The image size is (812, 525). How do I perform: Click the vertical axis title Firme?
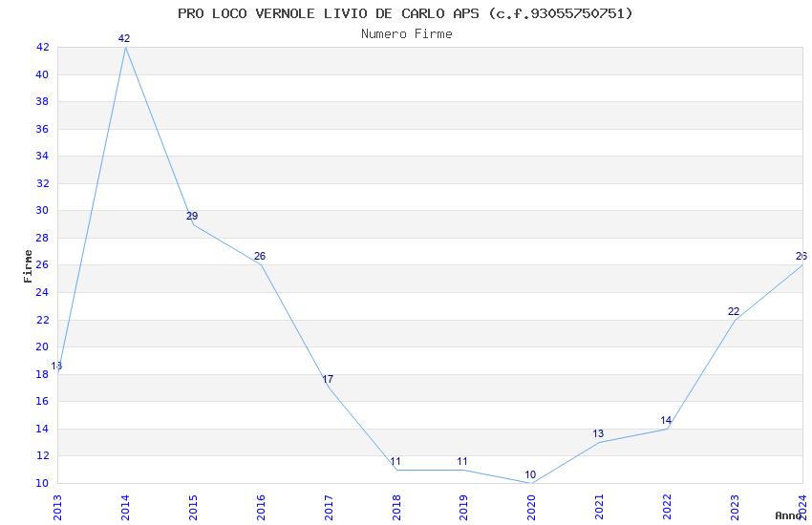click(28, 266)
